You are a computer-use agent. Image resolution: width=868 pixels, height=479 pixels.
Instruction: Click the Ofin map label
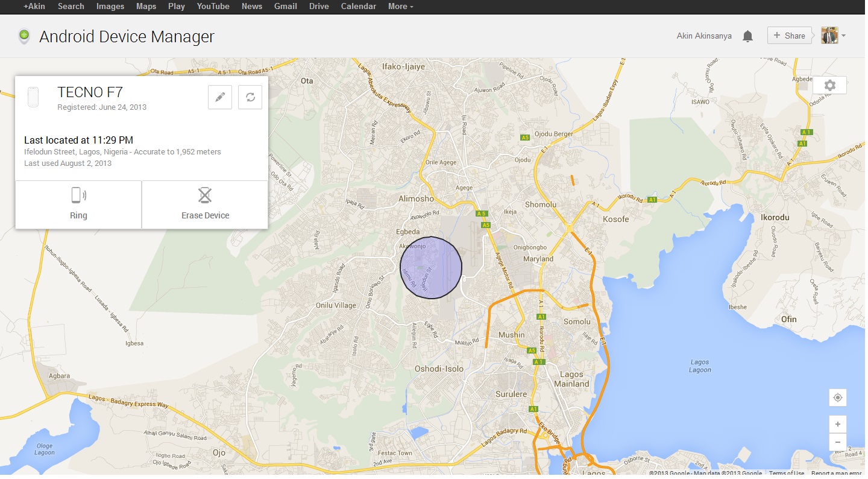pos(788,319)
